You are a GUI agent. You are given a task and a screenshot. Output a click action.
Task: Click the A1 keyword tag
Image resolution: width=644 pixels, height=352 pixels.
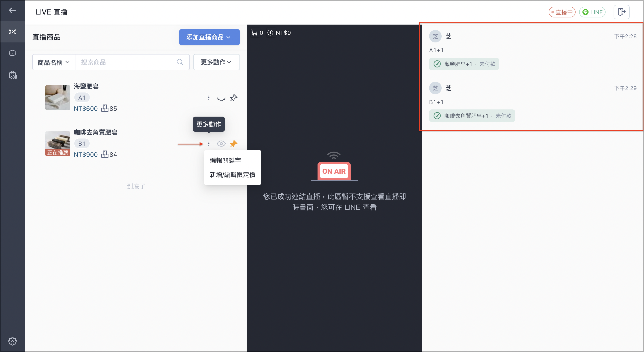[82, 98]
